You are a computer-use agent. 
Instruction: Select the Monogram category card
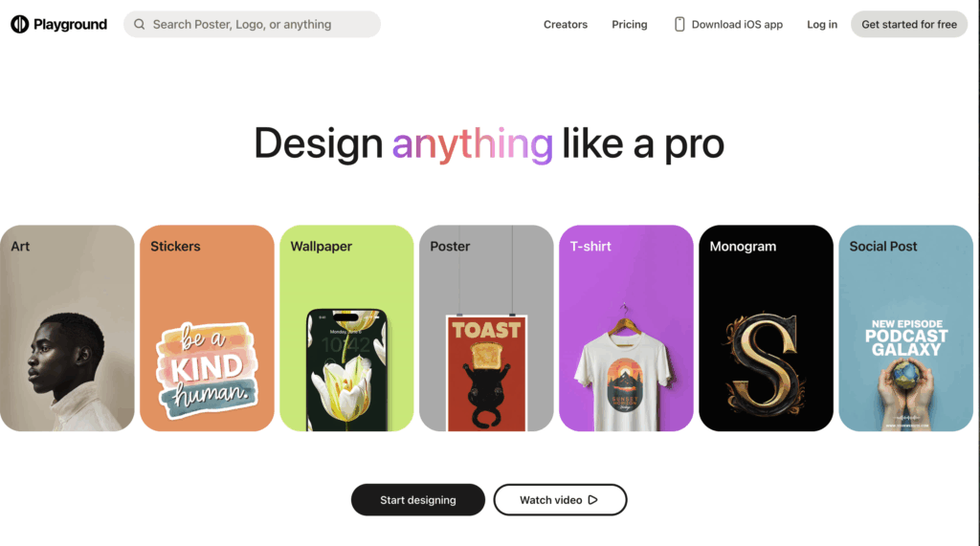(767, 328)
